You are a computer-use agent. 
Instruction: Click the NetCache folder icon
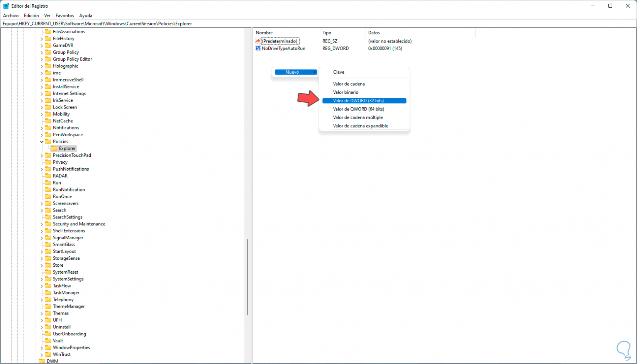click(48, 121)
